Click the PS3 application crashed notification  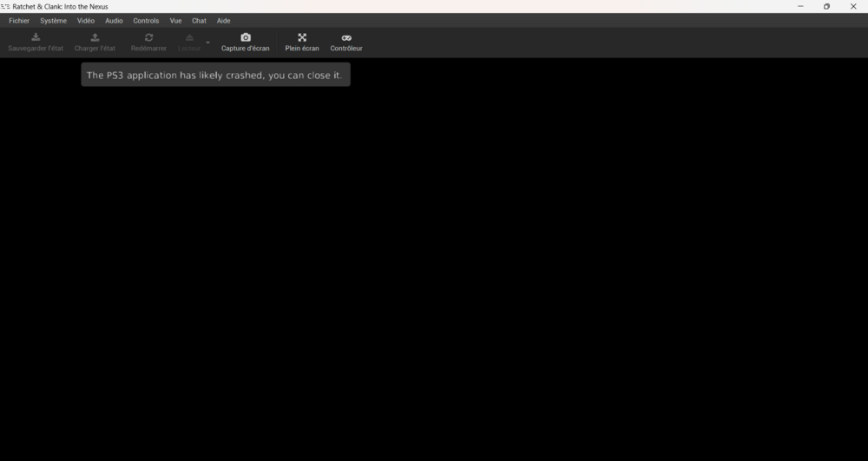215,75
